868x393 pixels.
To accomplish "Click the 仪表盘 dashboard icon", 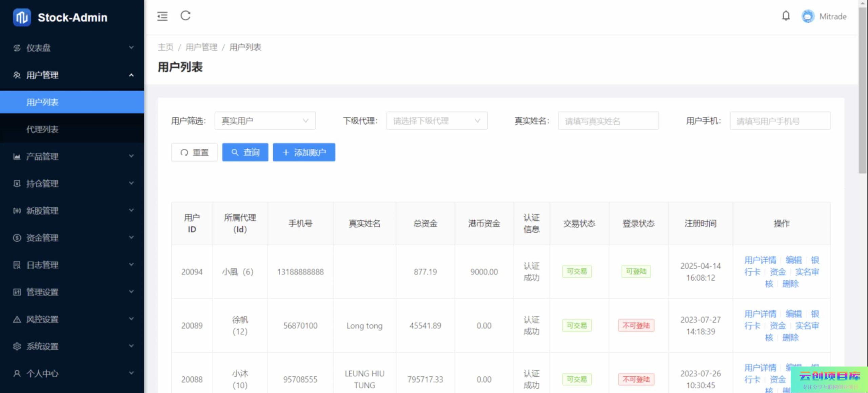I will pyautogui.click(x=17, y=48).
